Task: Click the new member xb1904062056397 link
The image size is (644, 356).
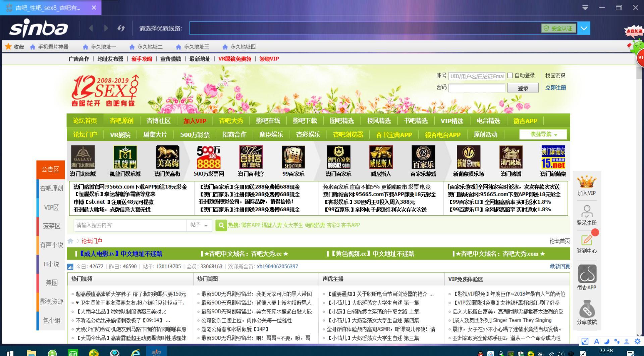Action: tap(277, 266)
